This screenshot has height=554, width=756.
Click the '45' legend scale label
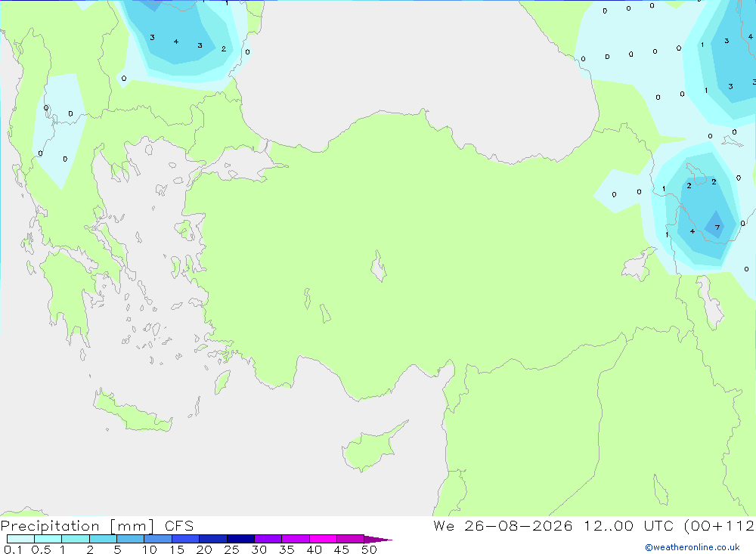[x=342, y=549]
